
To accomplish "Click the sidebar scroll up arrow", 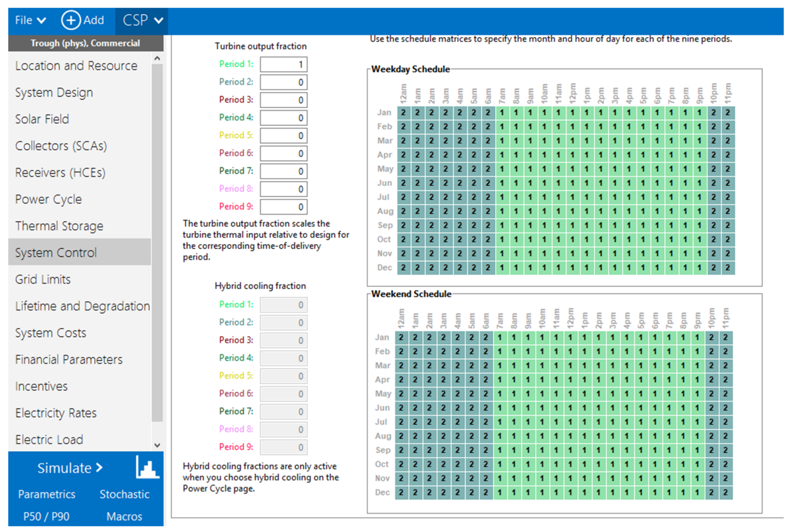I will [x=157, y=58].
